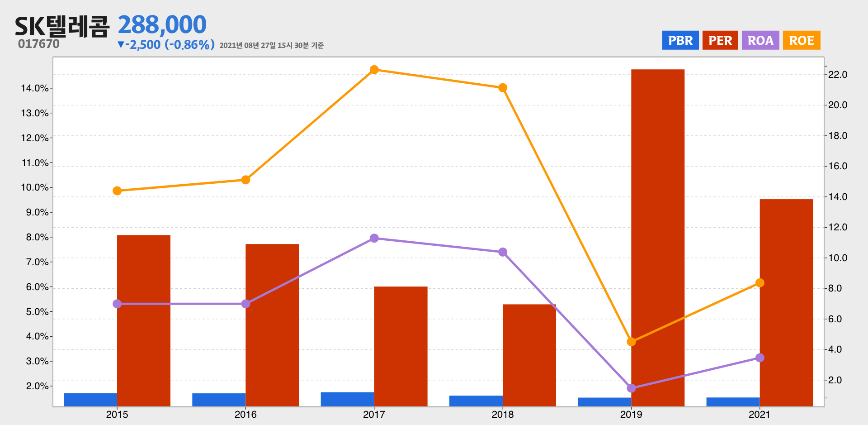Image resolution: width=868 pixels, height=425 pixels.
Task: Select the 2018 red PER bar
Action: point(529,355)
